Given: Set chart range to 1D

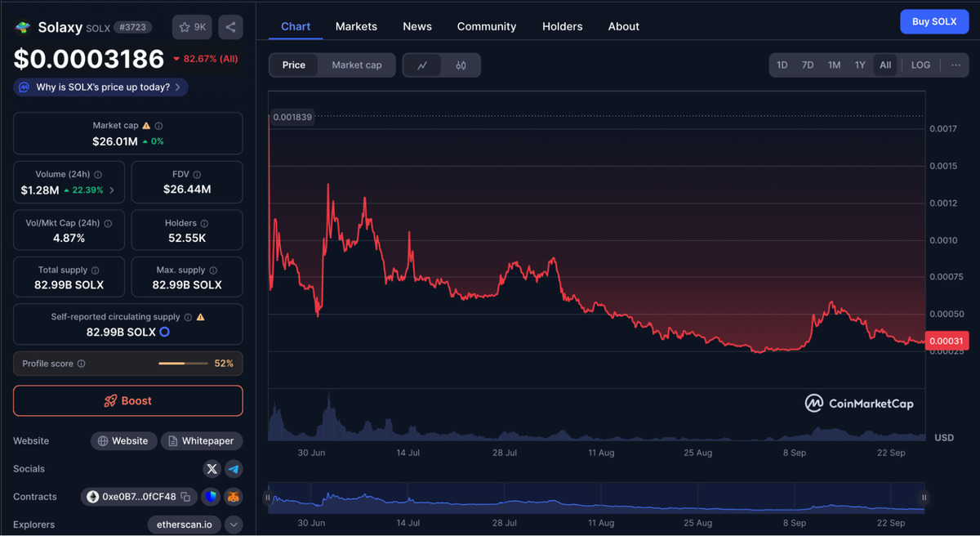Looking at the screenshot, I should [782, 65].
